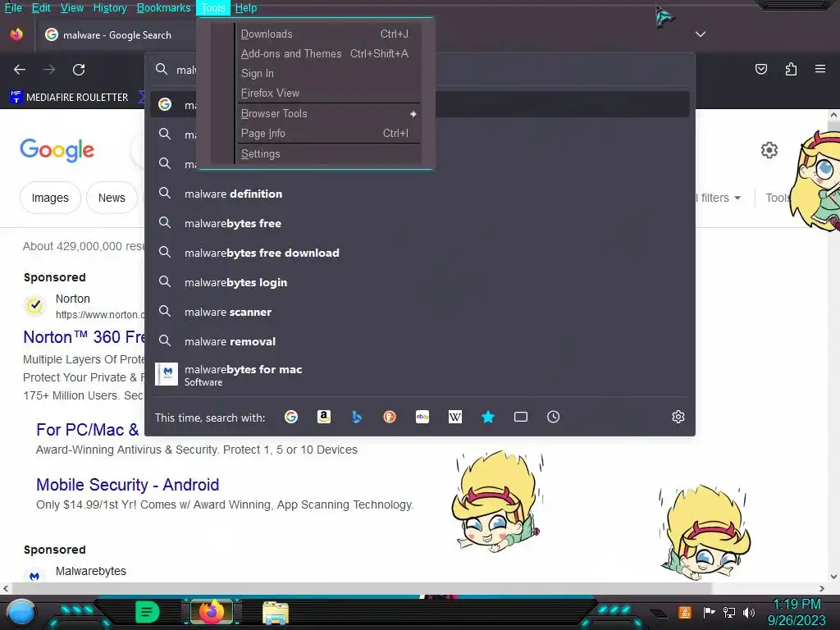Click the Firefox taskbar icon

point(212,612)
